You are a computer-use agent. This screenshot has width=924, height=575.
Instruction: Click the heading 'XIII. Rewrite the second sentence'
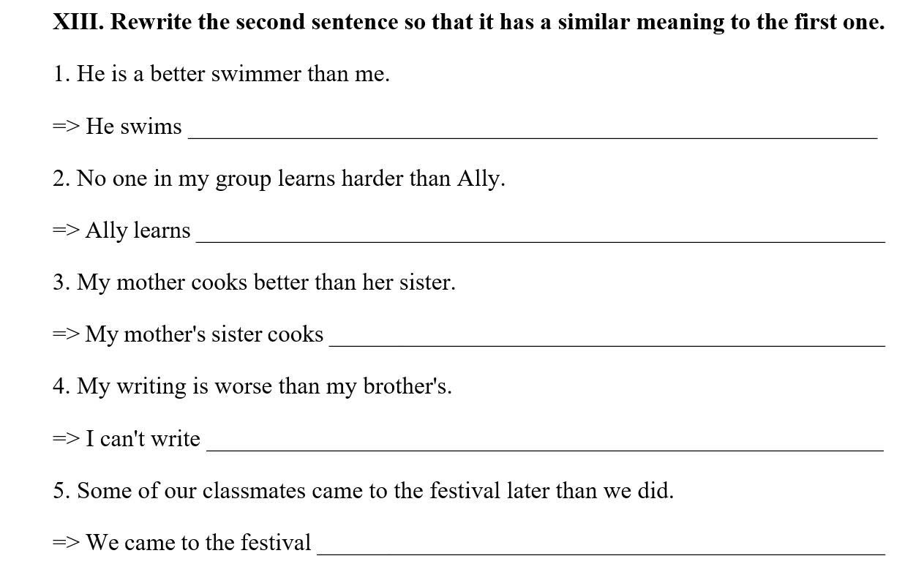469,22
